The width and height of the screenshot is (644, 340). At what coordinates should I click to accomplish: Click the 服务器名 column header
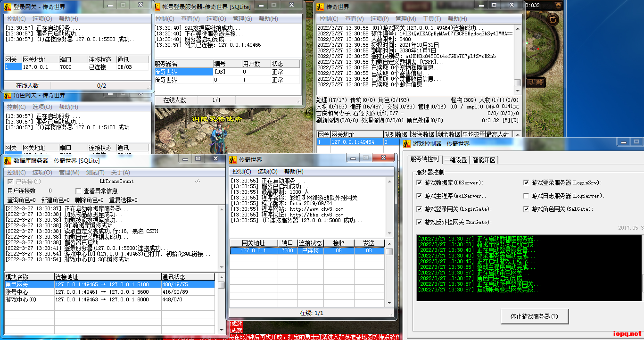(183, 64)
